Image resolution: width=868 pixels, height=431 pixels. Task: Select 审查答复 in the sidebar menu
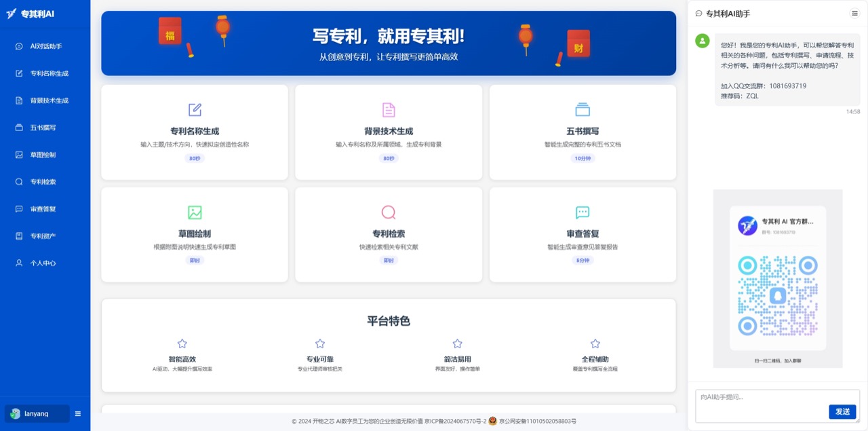coord(45,209)
